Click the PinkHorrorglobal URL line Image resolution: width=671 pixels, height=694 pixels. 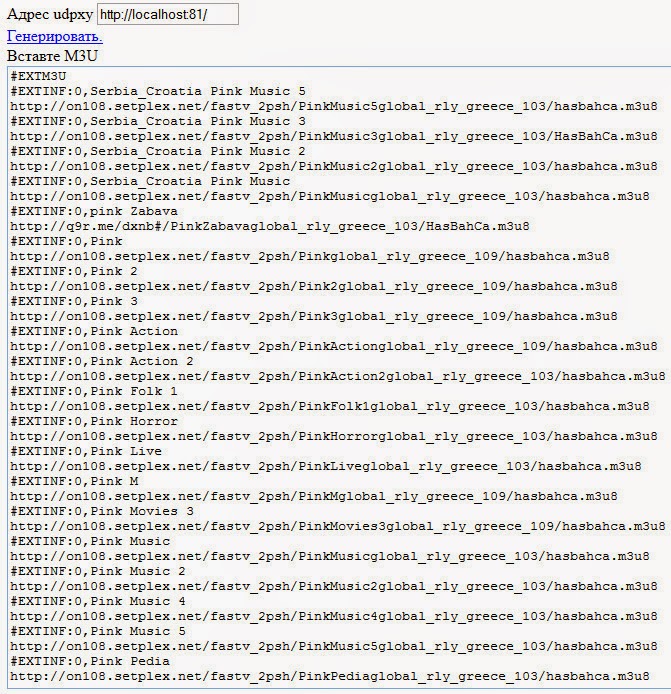coord(334,436)
